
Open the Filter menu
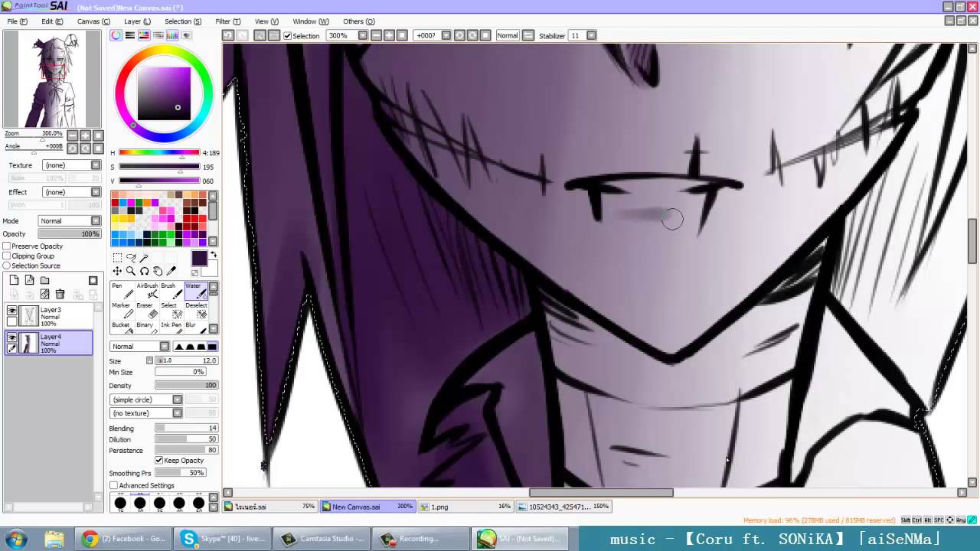click(x=228, y=21)
